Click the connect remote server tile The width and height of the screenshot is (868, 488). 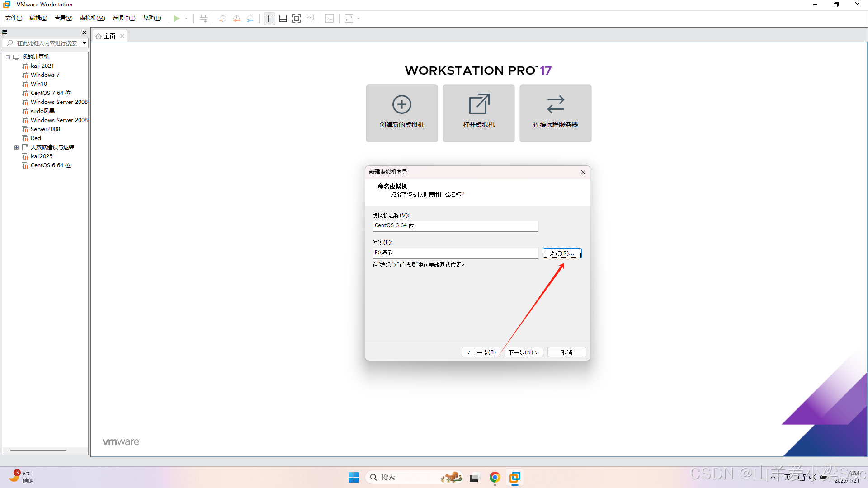click(555, 113)
